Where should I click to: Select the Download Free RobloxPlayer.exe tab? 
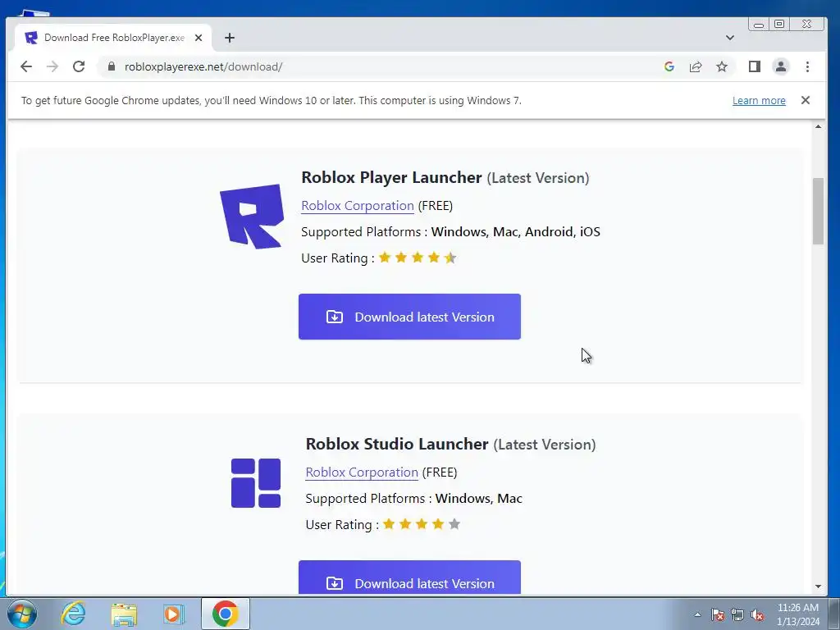(x=113, y=38)
